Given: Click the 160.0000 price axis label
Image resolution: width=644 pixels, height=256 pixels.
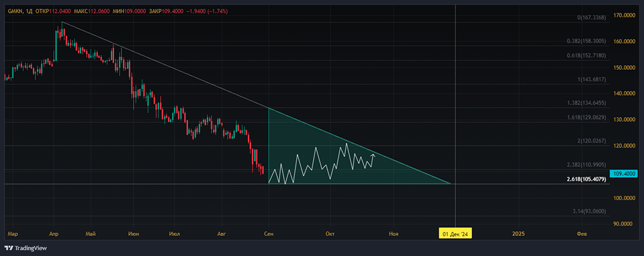Looking at the screenshot, I should pos(624,41).
